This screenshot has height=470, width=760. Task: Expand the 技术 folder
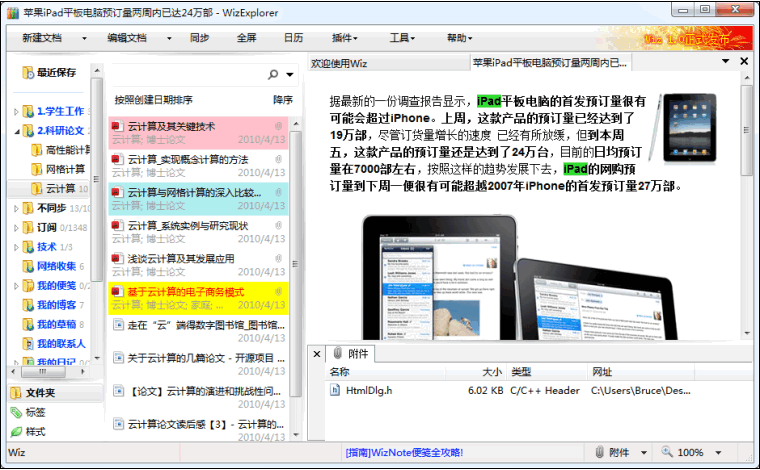[16, 248]
